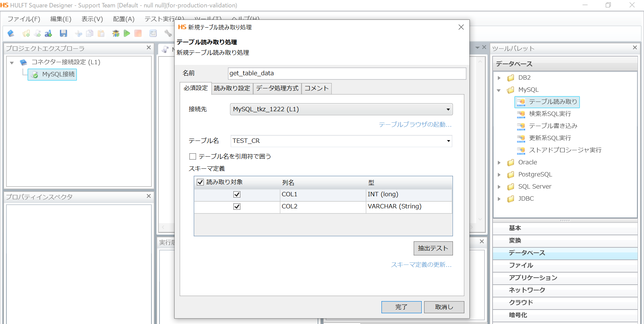Screen dimensions: 644x324
Task: Open the 基本 palette category
Action: (565, 228)
